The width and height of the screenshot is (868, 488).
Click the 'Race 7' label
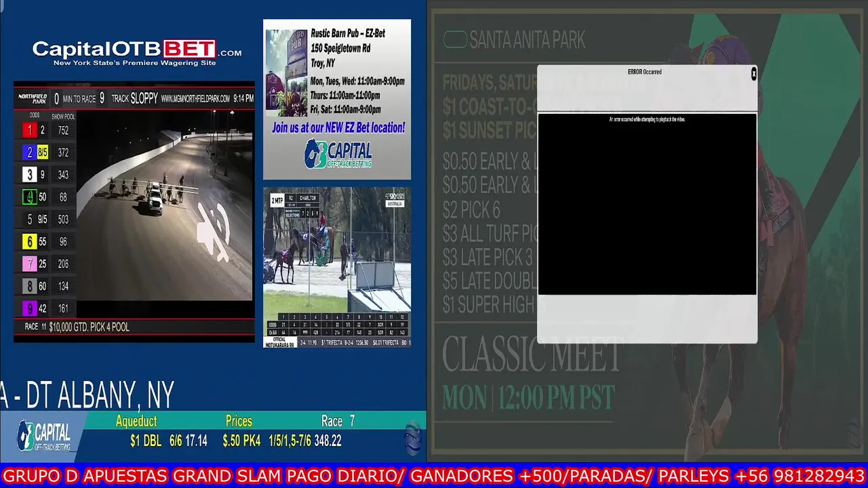pyautogui.click(x=338, y=421)
